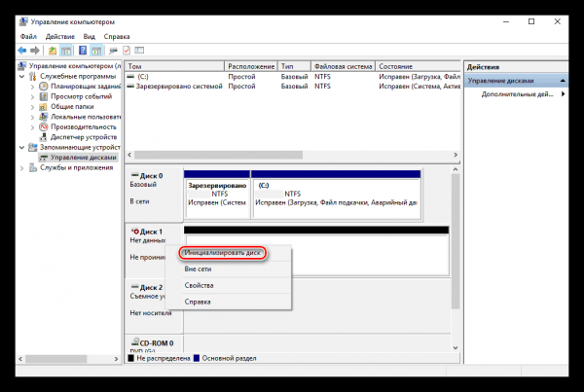Toggle the show/hide action pane icon
584x392 pixels.
96,51
